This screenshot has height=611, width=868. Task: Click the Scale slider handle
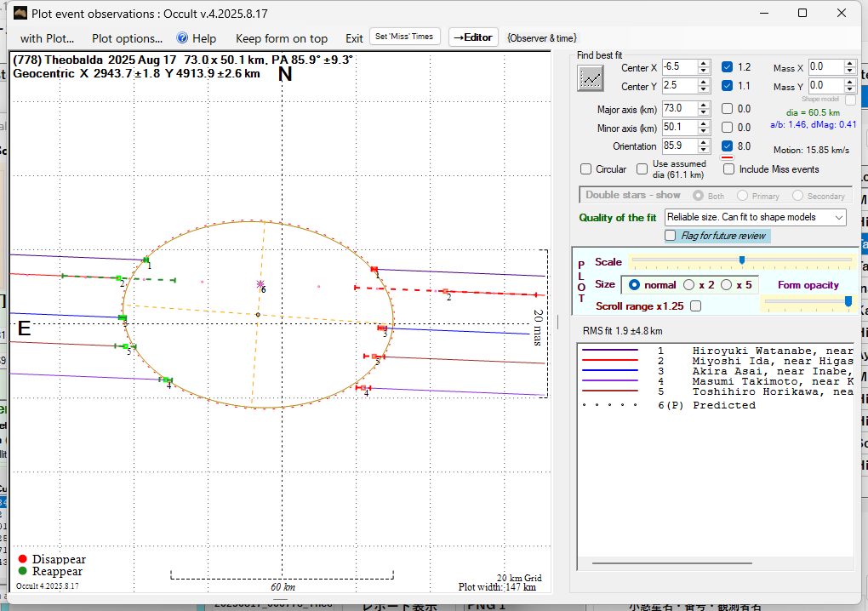742,260
